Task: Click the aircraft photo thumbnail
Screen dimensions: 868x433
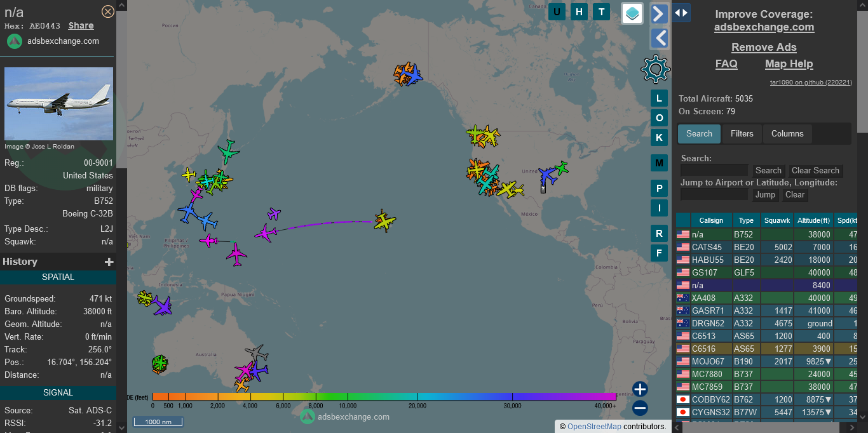Action: click(58, 103)
